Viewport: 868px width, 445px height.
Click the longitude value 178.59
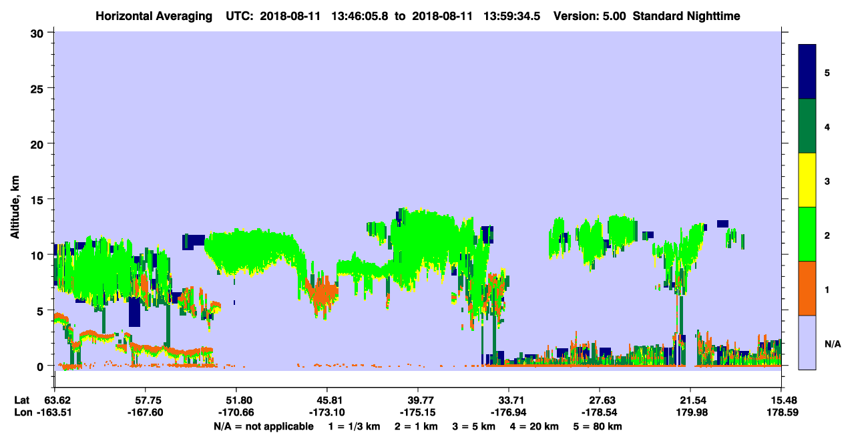click(x=781, y=412)
